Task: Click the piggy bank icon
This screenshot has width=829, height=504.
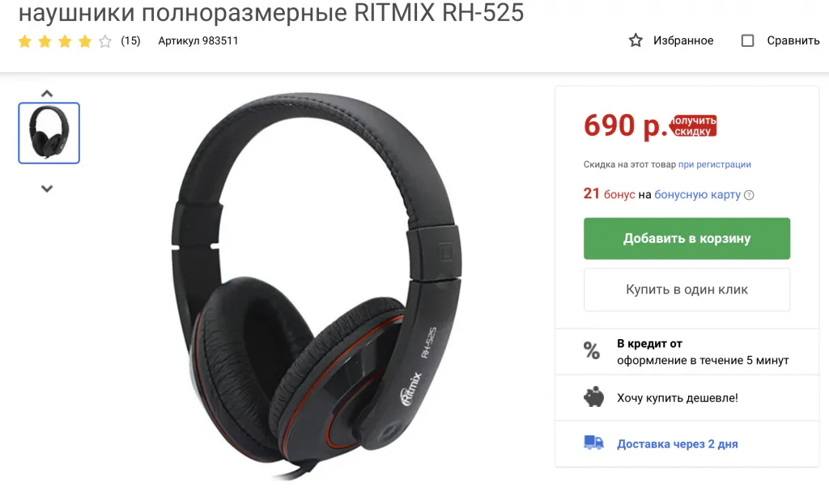Action: pos(593,396)
